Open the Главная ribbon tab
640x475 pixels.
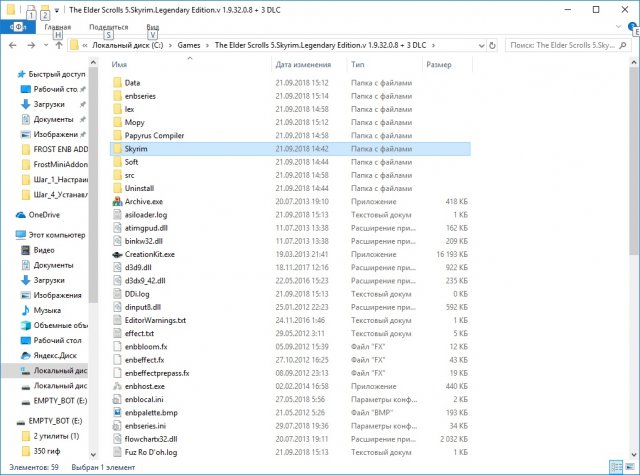[x=57, y=27]
